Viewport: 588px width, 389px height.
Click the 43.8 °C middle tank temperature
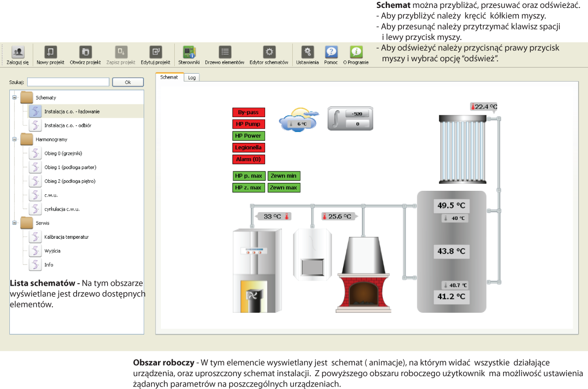click(452, 251)
